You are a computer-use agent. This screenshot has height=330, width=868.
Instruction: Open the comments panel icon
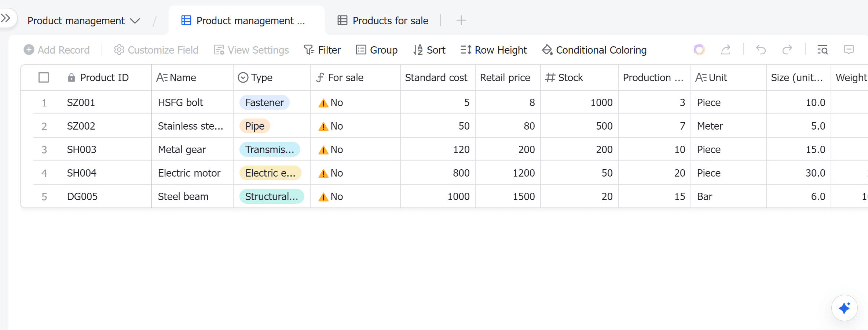849,50
